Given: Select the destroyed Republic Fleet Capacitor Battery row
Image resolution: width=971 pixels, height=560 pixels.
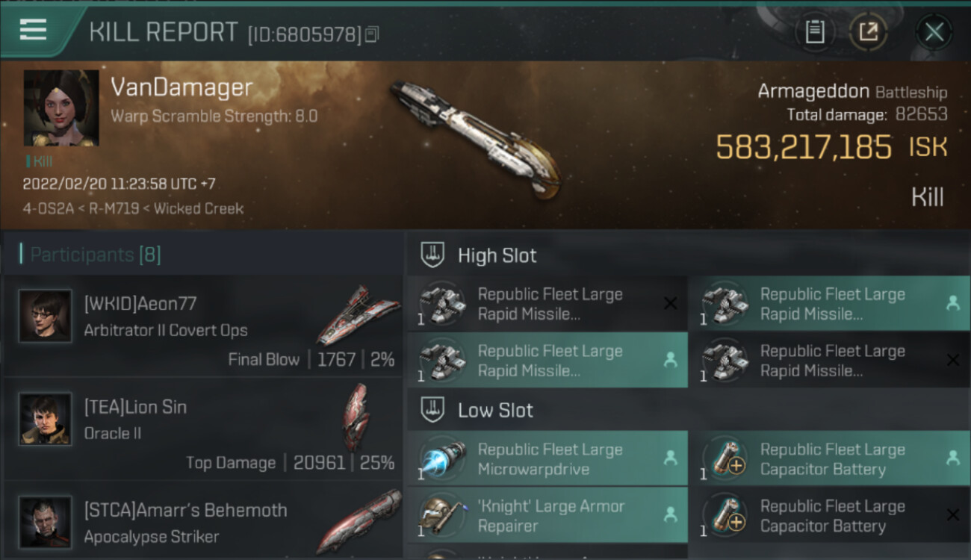Looking at the screenshot, I should 830,516.
